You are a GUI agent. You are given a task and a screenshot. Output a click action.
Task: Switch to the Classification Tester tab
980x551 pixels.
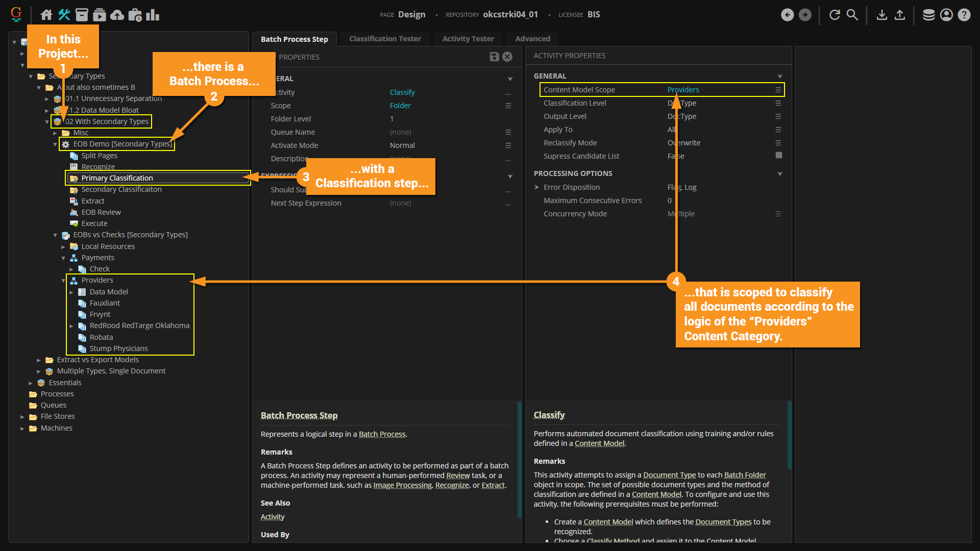(385, 39)
